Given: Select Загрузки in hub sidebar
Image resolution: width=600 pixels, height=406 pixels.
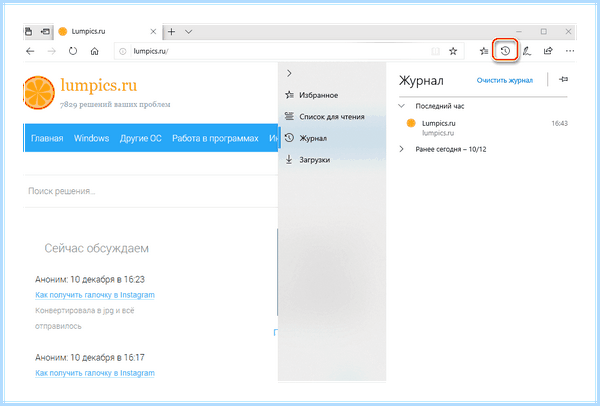Looking at the screenshot, I should (332, 160).
